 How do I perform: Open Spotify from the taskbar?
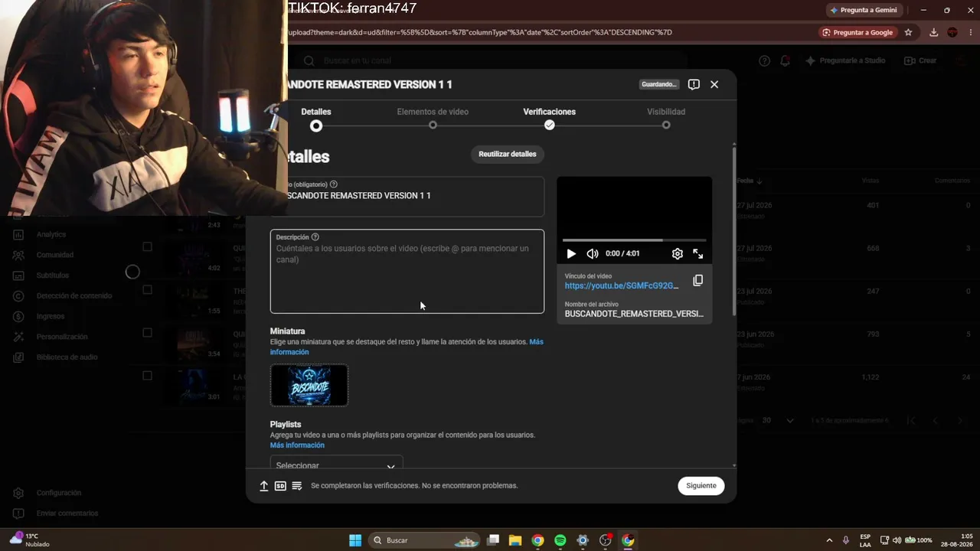tap(560, 540)
